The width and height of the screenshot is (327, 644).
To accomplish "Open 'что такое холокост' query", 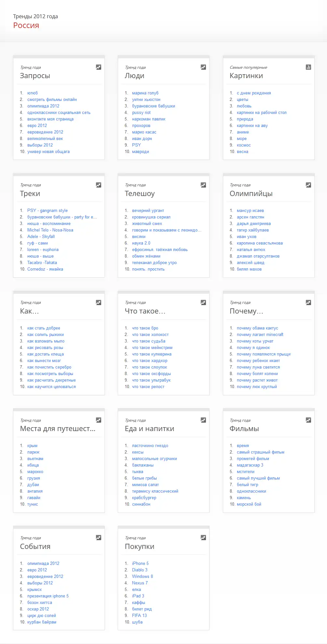I will coord(150,334).
